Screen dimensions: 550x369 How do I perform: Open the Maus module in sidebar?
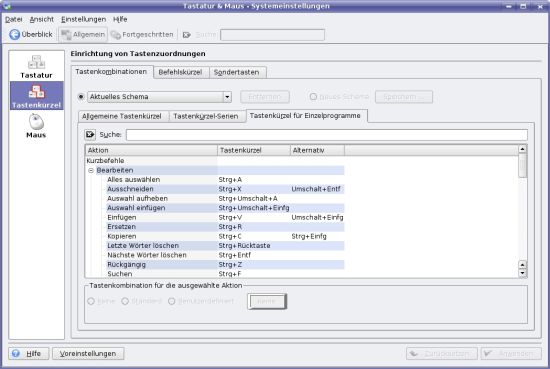coord(36,126)
